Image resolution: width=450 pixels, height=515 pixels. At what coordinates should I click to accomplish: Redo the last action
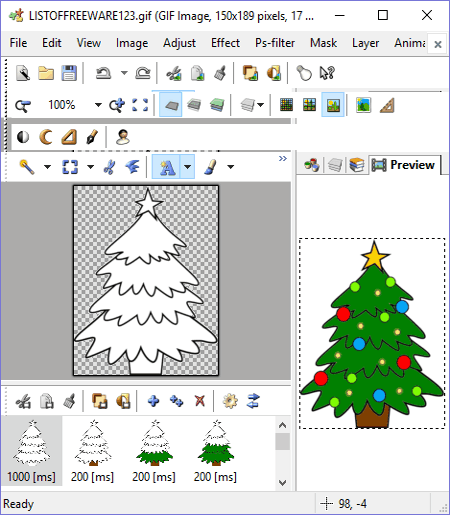click(x=143, y=73)
